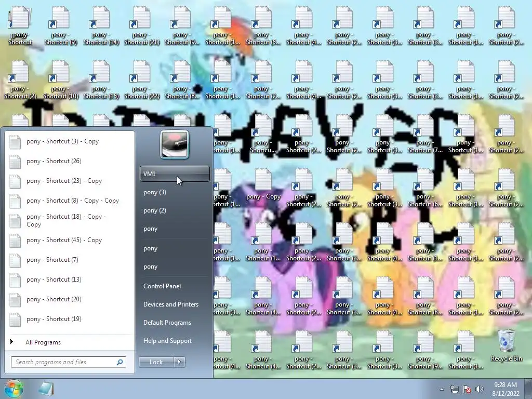Launch pony - Shortcut (13) from Start list

click(70, 280)
